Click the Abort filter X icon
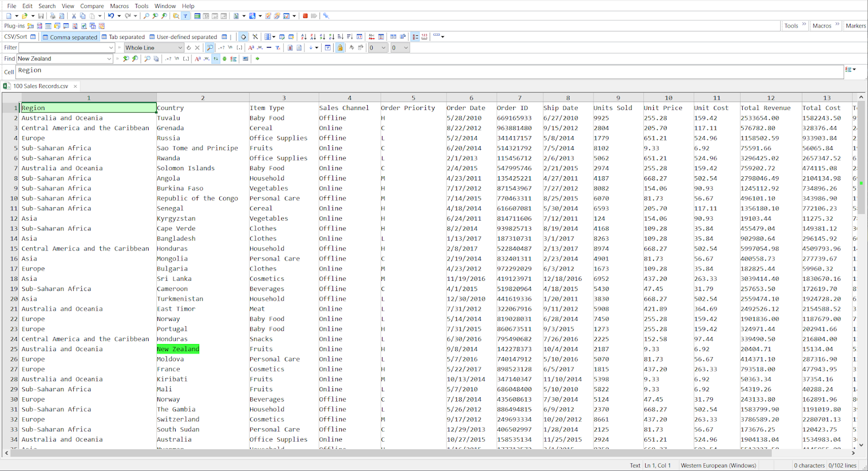This screenshot has height=471, width=868. pos(197,48)
